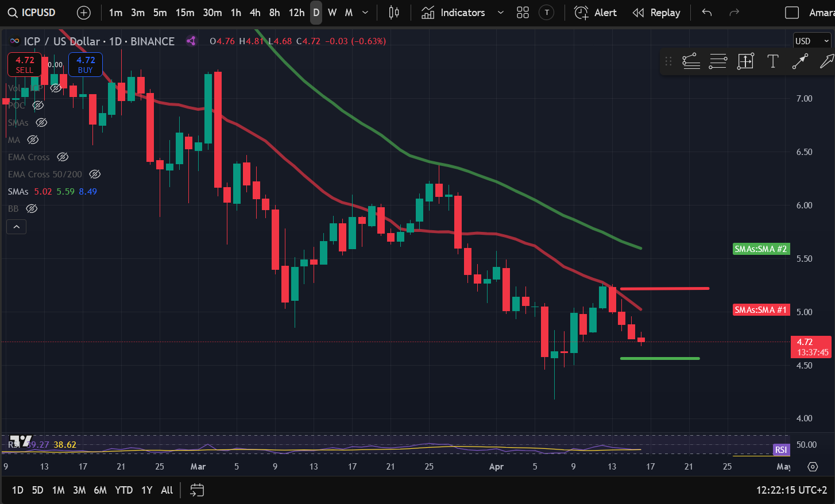Screen dimensions: 835x504
Task: Select the Text drawing tool
Action: click(x=773, y=61)
